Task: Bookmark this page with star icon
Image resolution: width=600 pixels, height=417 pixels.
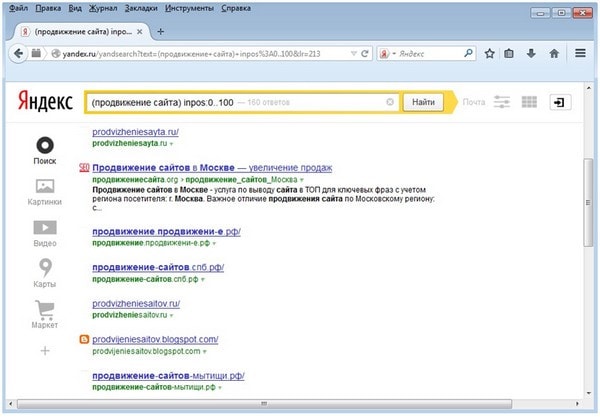Action: [x=490, y=53]
